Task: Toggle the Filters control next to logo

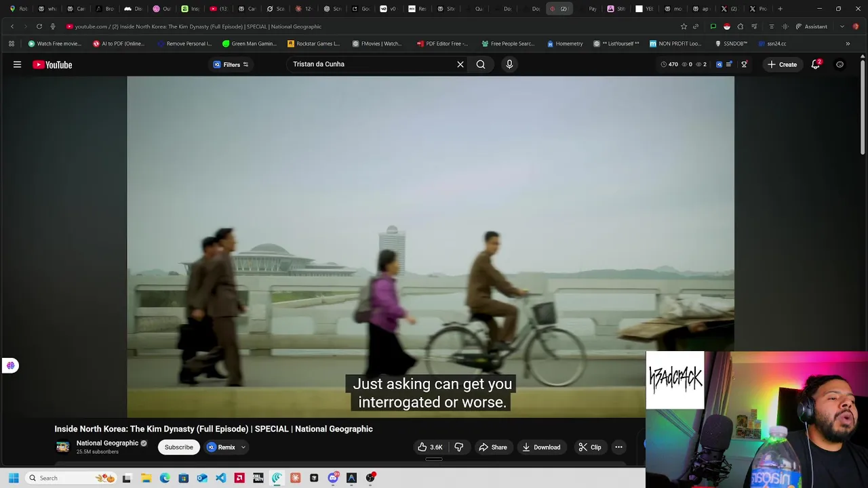Action: pos(231,64)
